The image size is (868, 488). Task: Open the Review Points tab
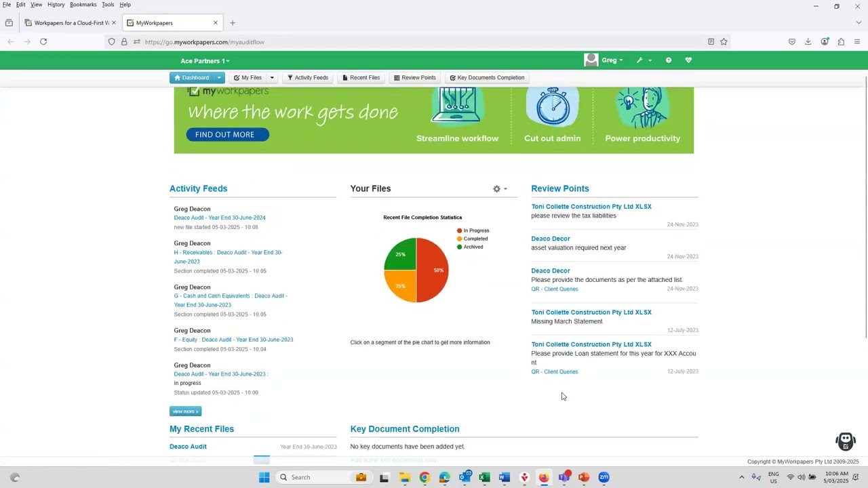point(414,78)
